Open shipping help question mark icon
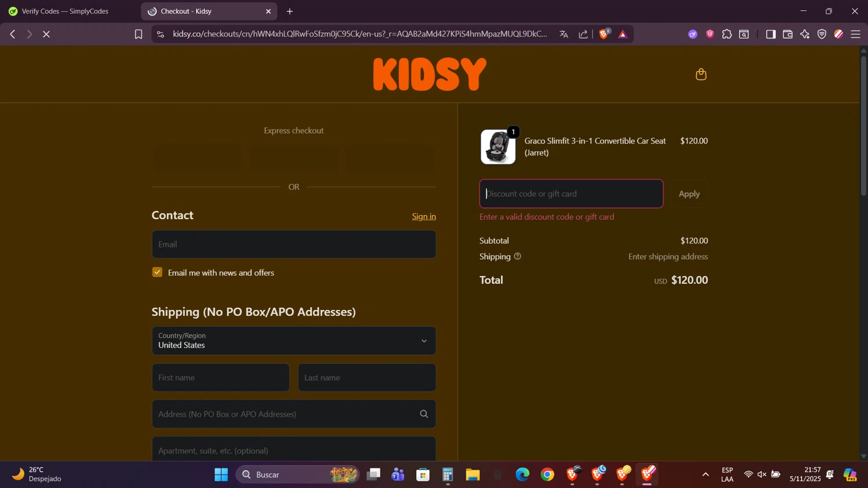The width and height of the screenshot is (868, 488). (x=517, y=256)
